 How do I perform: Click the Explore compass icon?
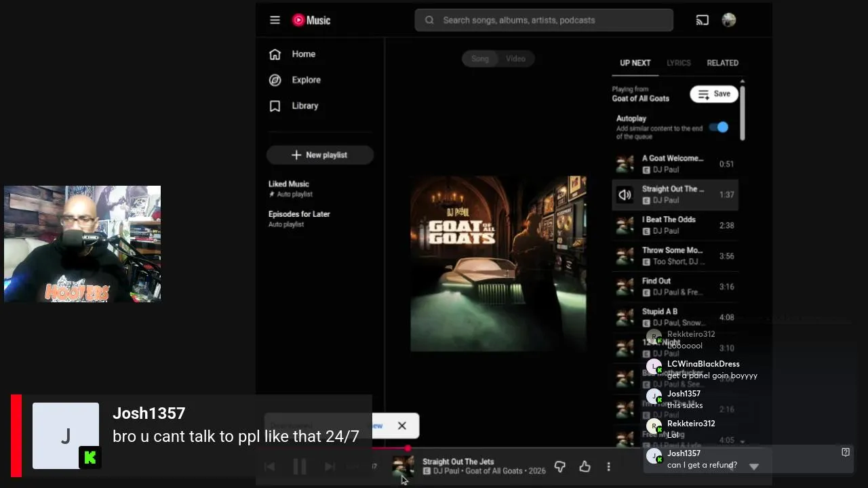275,80
